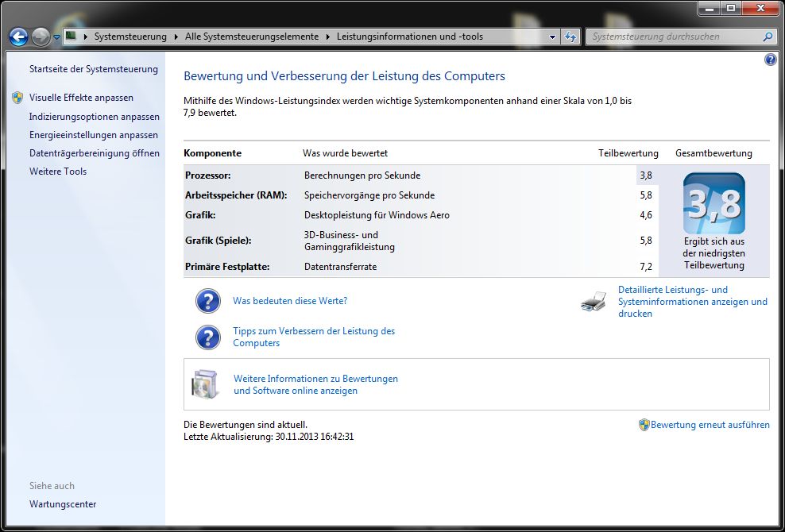Click the 3,8 Gesamtbewertung badge
This screenshot has height=532, width=785.
[714, 203]
